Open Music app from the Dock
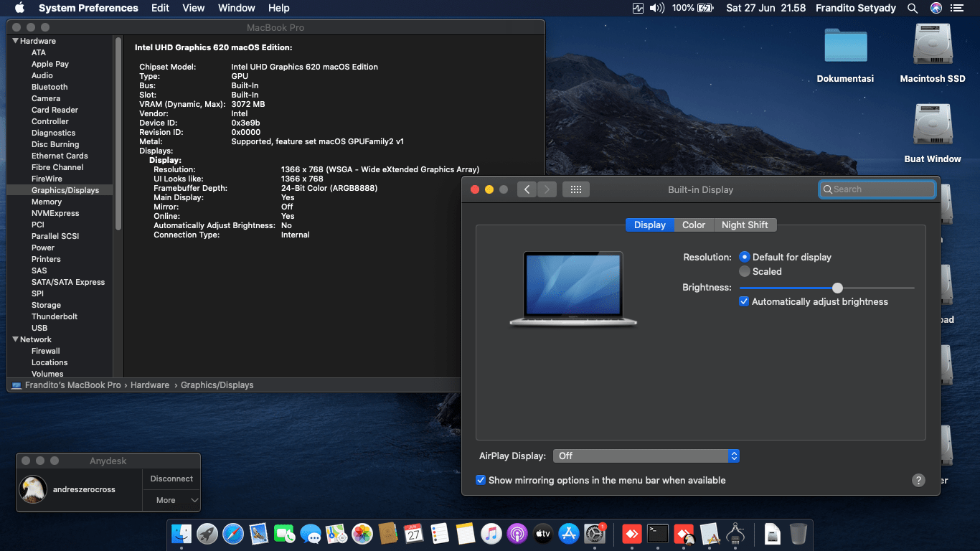Screen dimensions: 980x551 [491, 534]
